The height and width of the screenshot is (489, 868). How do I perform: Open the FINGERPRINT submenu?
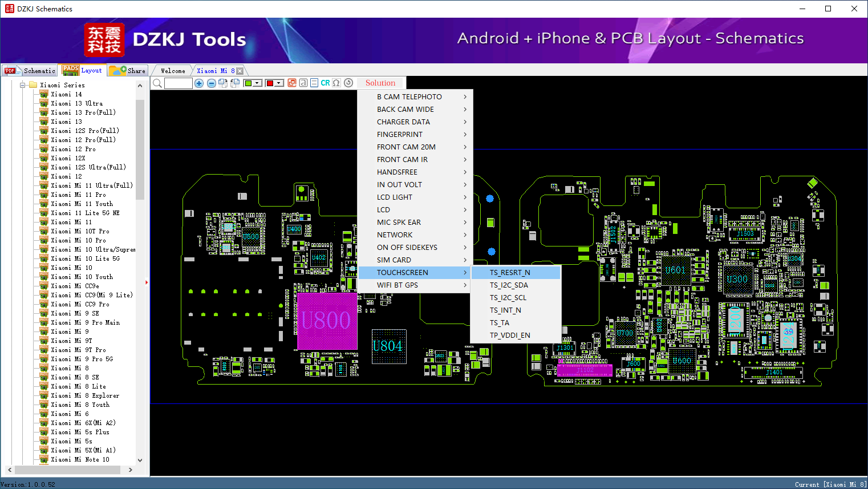pyautogui.click(x=415, y=135)
